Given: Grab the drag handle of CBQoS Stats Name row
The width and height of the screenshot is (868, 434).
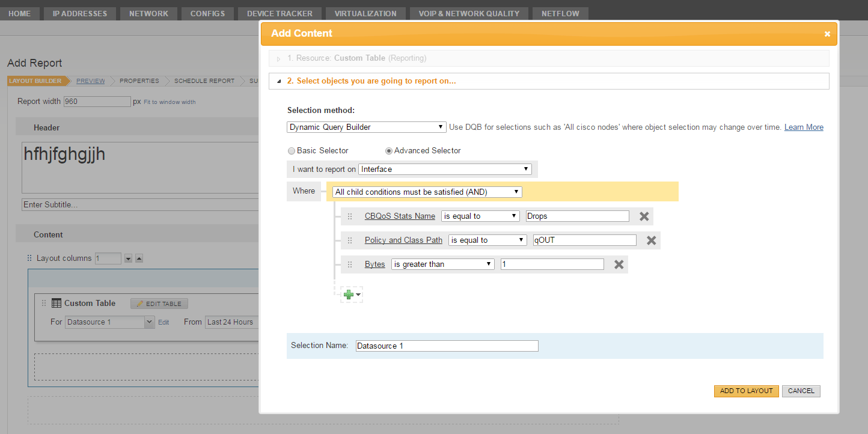Looking at the screenshot, I should (x=350, y=216).
